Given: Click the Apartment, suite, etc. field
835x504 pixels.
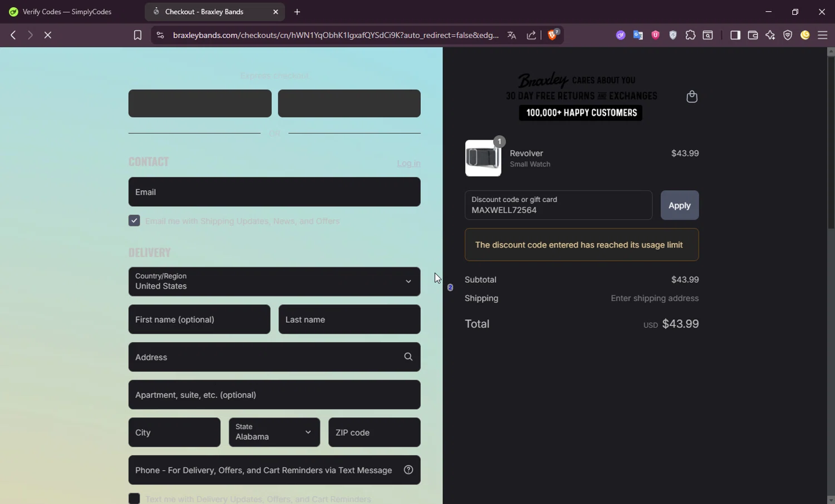Looking at the screenshot, I should coord(274,395).
